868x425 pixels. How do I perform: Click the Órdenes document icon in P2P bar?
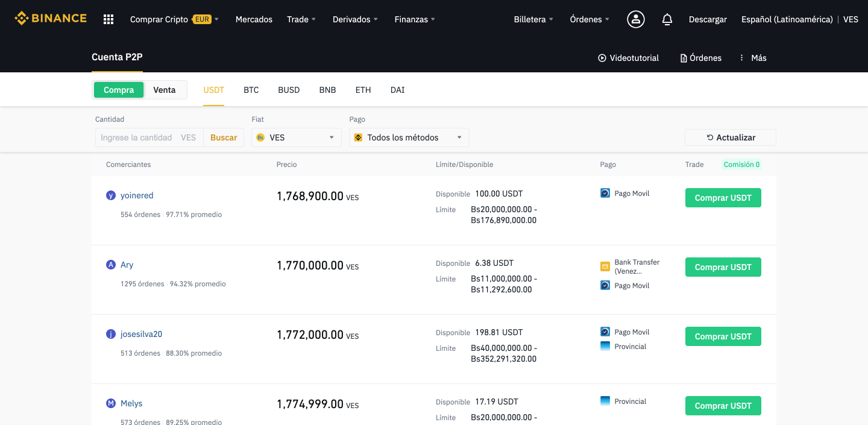(684, 58)
